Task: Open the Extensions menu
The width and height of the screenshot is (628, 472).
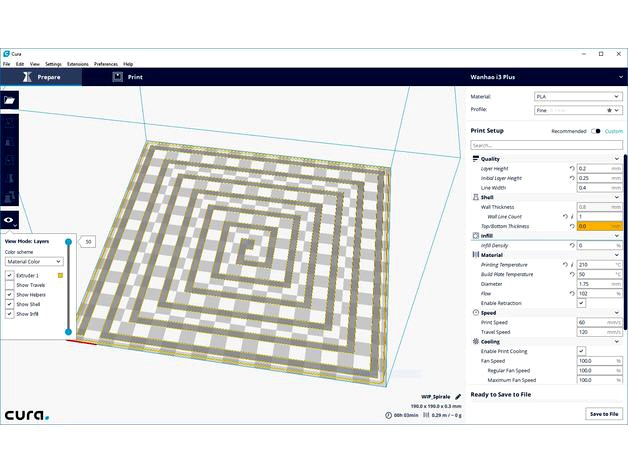Action: (78, 64)
